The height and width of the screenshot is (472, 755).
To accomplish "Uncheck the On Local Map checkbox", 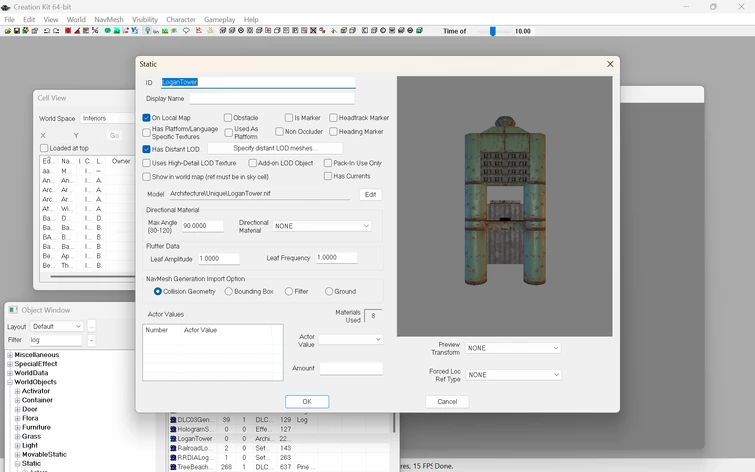I will click(147, 118).
